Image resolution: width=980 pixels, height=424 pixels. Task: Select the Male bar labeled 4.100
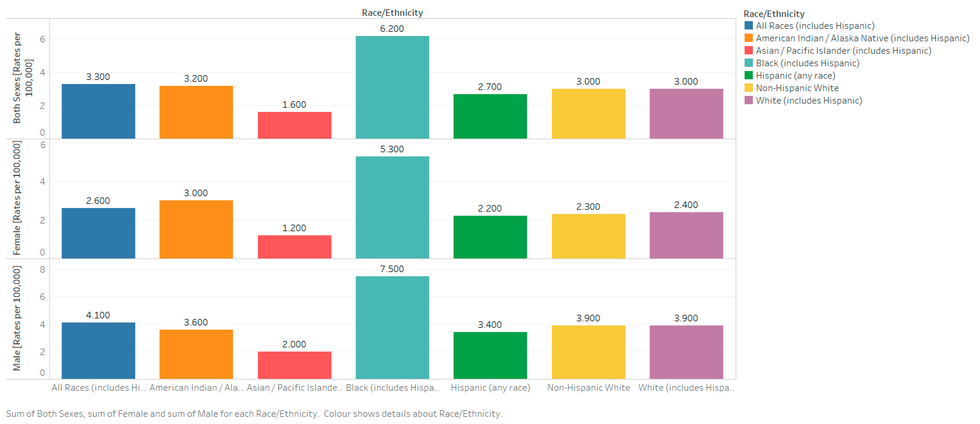(x=98, y=350)
